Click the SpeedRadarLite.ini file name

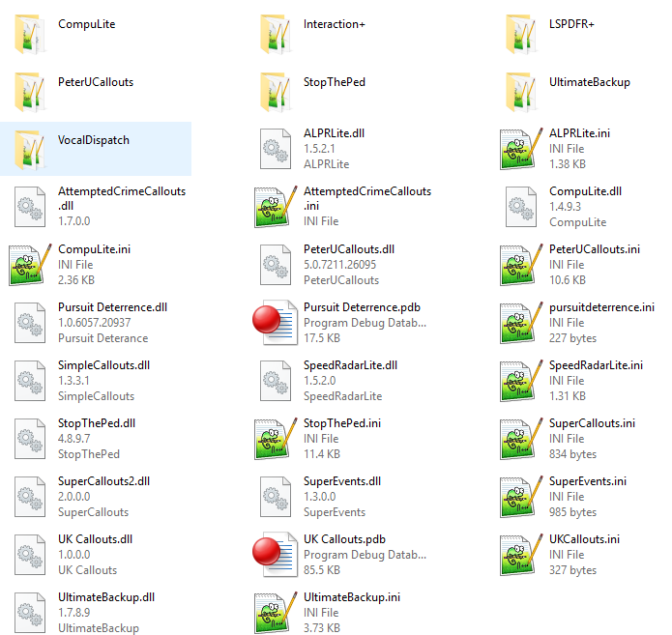point(596,365)
